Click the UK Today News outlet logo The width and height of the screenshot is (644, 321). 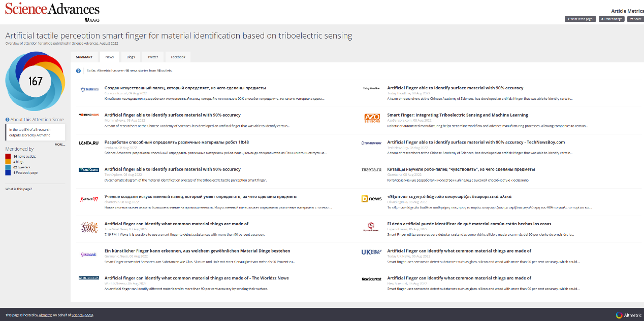pyautogui.click(x=371, y=252)
